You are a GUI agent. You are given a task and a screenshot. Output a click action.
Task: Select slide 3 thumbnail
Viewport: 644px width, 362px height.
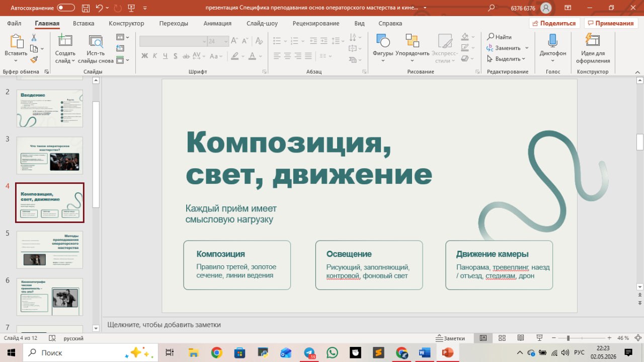[x=50, y=155]
